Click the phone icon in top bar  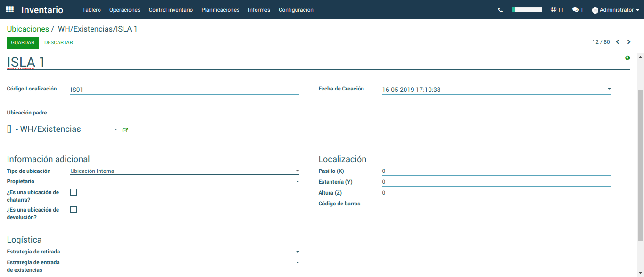500,10
